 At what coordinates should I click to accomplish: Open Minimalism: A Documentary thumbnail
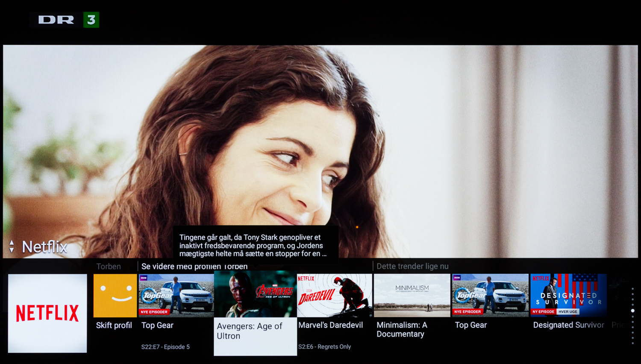point(412,295)
